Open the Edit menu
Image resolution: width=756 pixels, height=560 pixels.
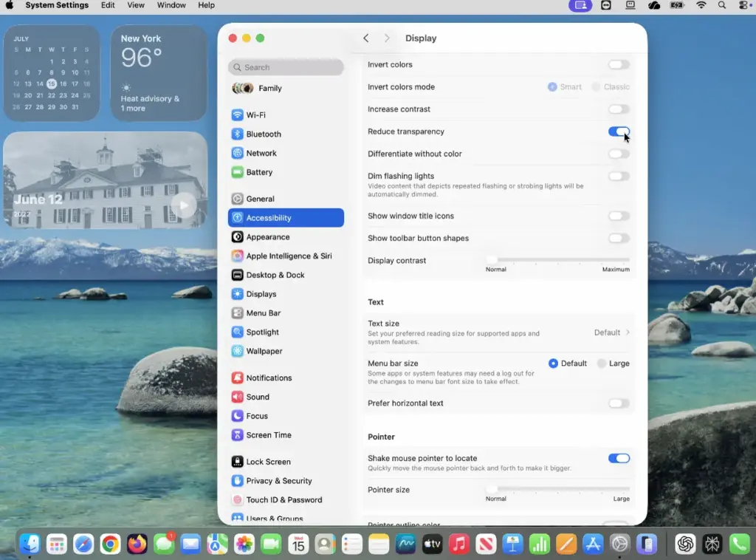coord(108,5)
